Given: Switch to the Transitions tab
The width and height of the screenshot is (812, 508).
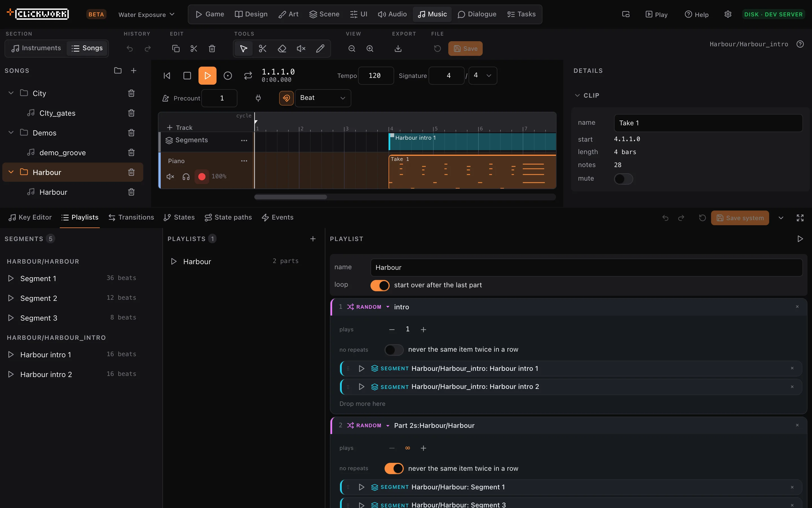Looking at the screenshot, I should click(131, 218).
